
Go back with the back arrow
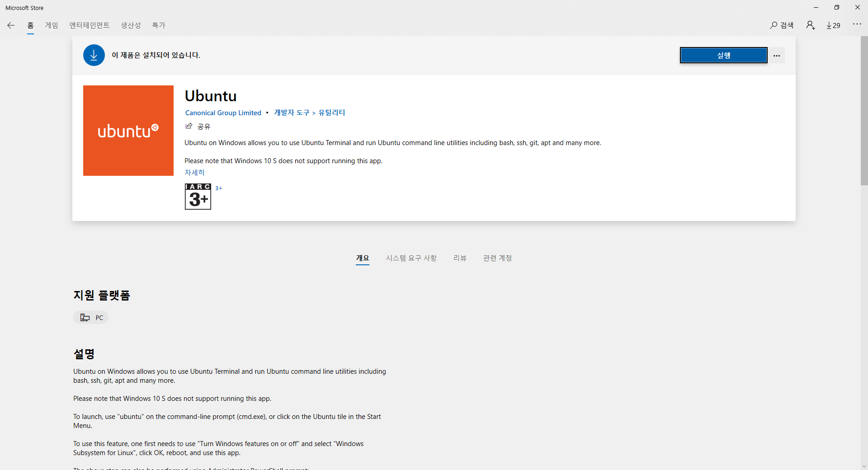click(11, 25)
